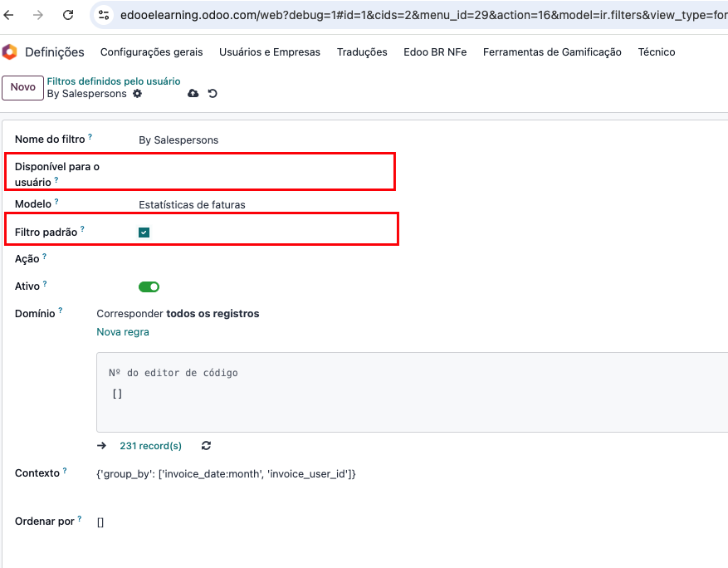Open the gear actions menu
The image size is (728, 568).
click(x=138, y=93)
